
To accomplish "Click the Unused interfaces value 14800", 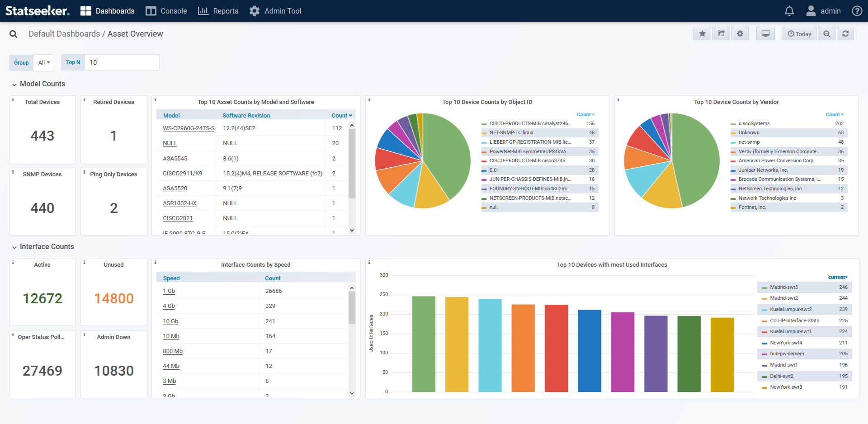I will click(x=114, y=298).
